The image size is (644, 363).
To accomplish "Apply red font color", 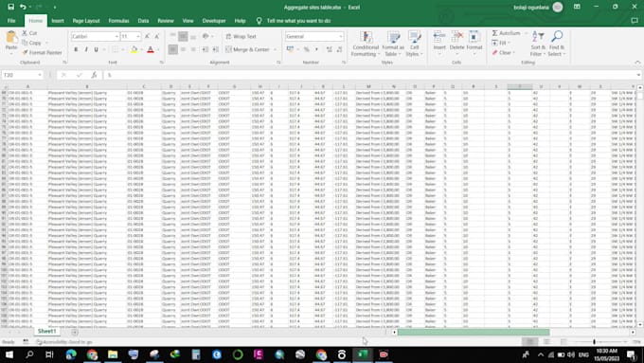I will pos(151,49).
